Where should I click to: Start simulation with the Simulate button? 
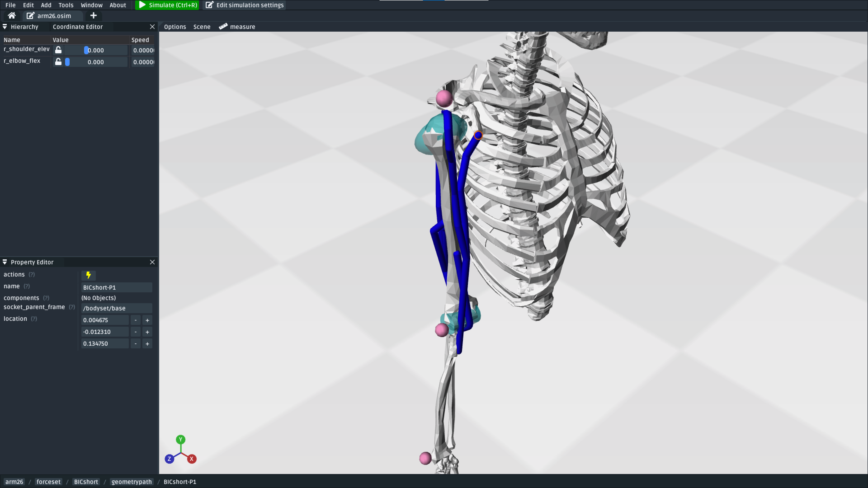(167, 5)
